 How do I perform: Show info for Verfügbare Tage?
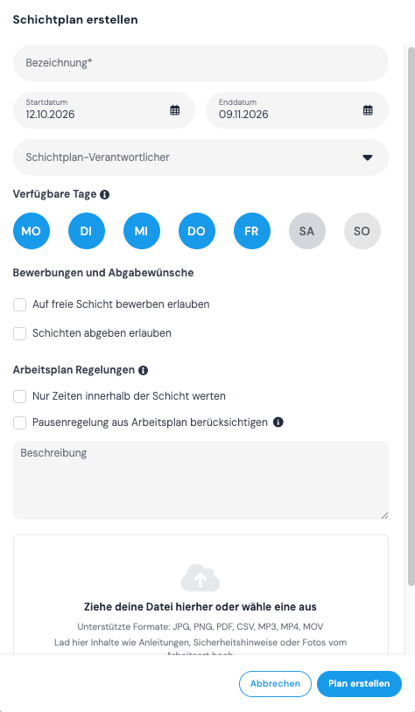104,195
